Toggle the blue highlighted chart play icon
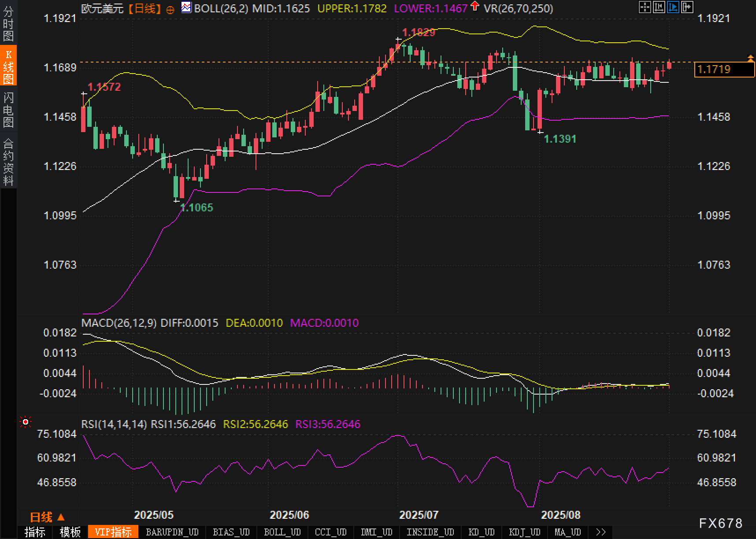756x539 pixels. pyautogui.click(x=673, y=7)
